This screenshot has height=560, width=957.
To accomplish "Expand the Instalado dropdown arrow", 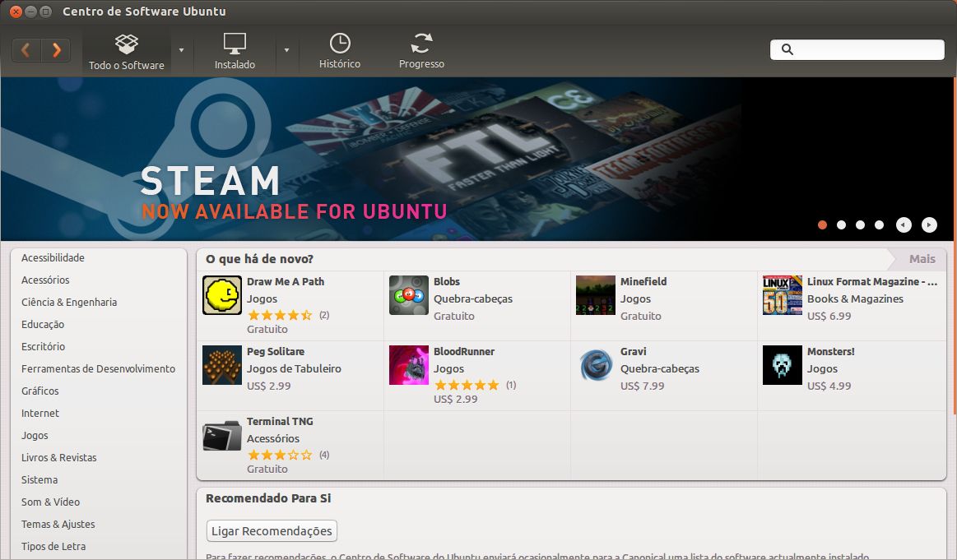I will click(286, 50).
